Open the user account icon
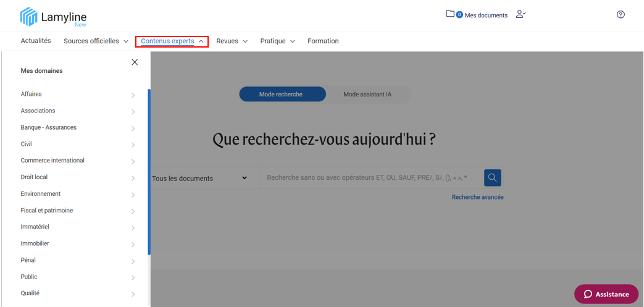Screen dimensions: 644x307 coord(521,14)
